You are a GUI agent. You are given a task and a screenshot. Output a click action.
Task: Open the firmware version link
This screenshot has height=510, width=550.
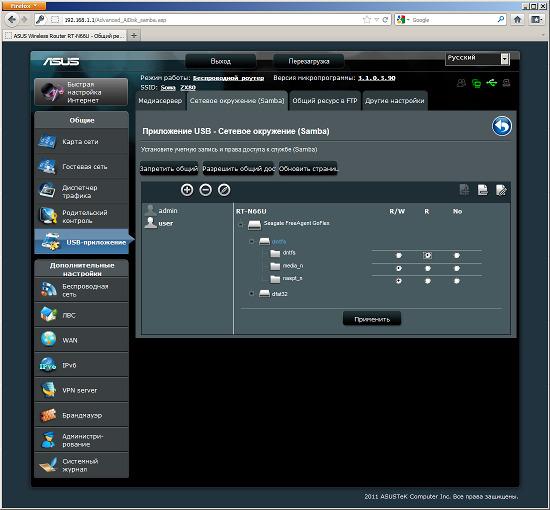pyautogui.click(x=376, y=78)
